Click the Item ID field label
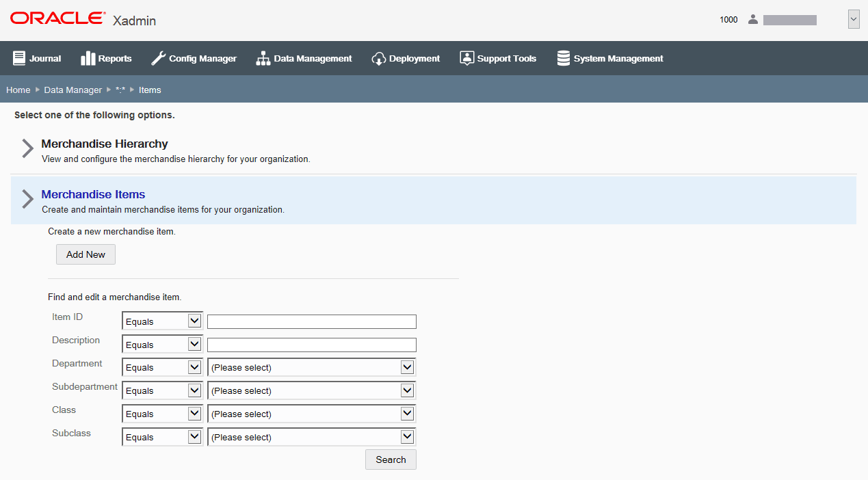Image resolution: width=868 pixels, height=480 pixels. pos(68,317)
